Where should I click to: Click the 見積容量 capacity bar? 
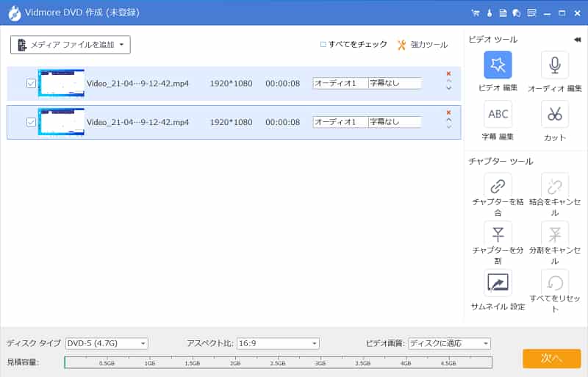(x=279, y=363)
